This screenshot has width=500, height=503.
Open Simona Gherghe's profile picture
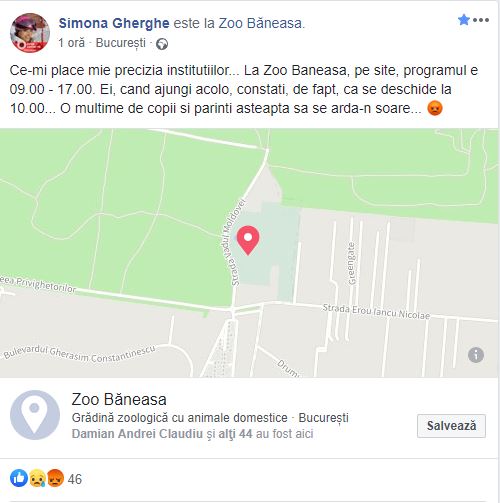pos(30,33)
